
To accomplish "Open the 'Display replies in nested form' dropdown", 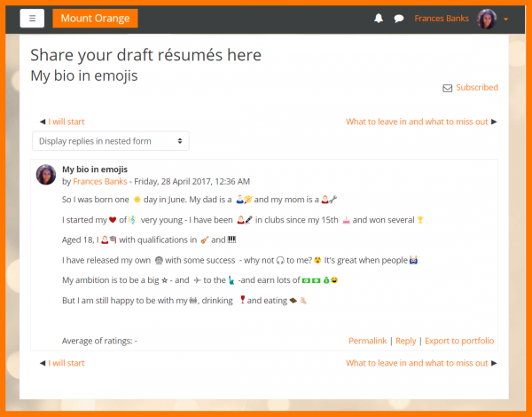I will pyautogui.click(x=111, y=141).
